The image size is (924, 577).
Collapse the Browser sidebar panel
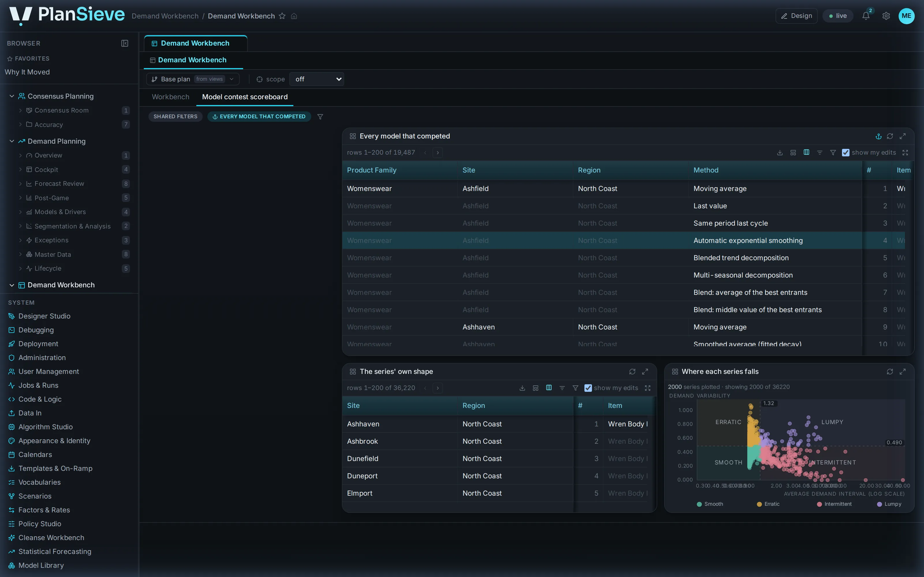(x=124, y=43)
